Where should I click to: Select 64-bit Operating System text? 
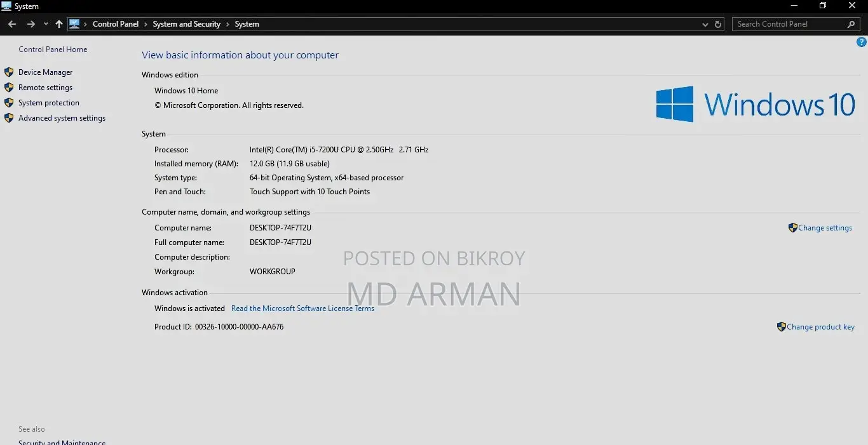coord(327,178)
